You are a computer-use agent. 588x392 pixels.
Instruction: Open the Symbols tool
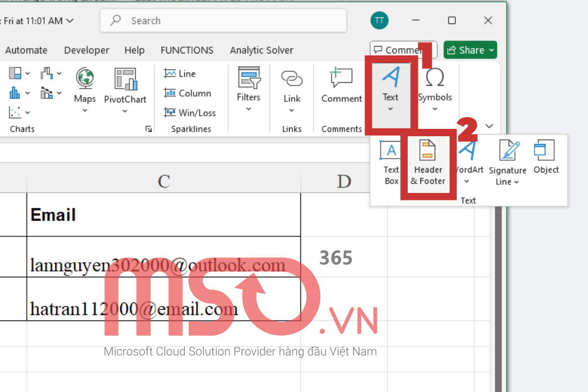coord(435,88)
